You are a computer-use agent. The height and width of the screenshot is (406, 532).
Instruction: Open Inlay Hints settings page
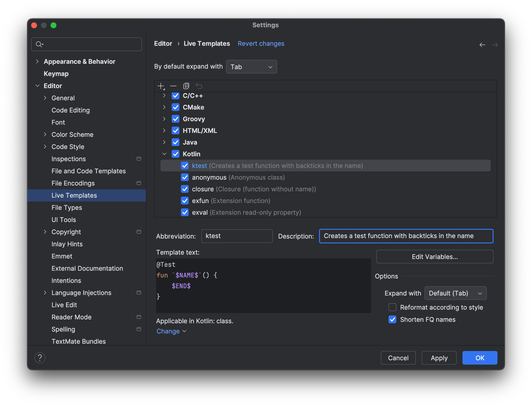coord(67,244)
